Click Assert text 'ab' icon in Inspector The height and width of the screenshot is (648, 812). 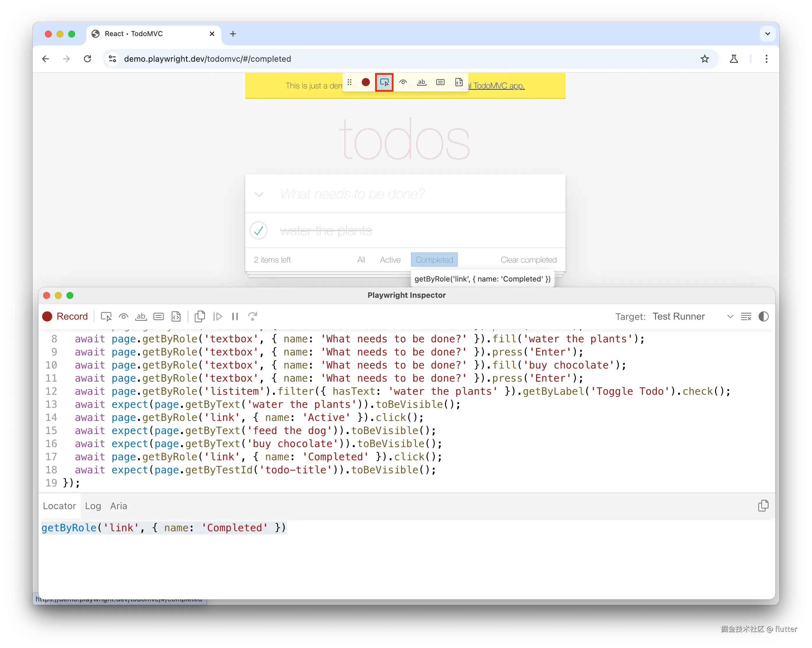[141, 317]
